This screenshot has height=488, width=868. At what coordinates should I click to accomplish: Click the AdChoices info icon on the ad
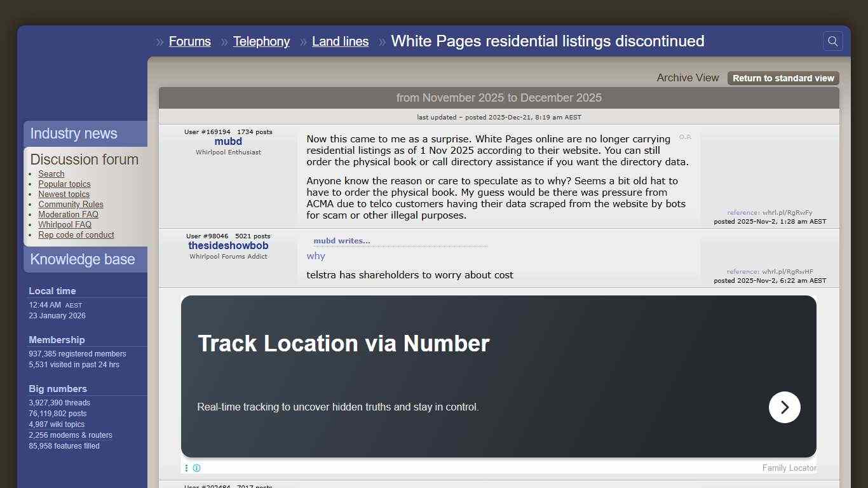tap(197, 468)
